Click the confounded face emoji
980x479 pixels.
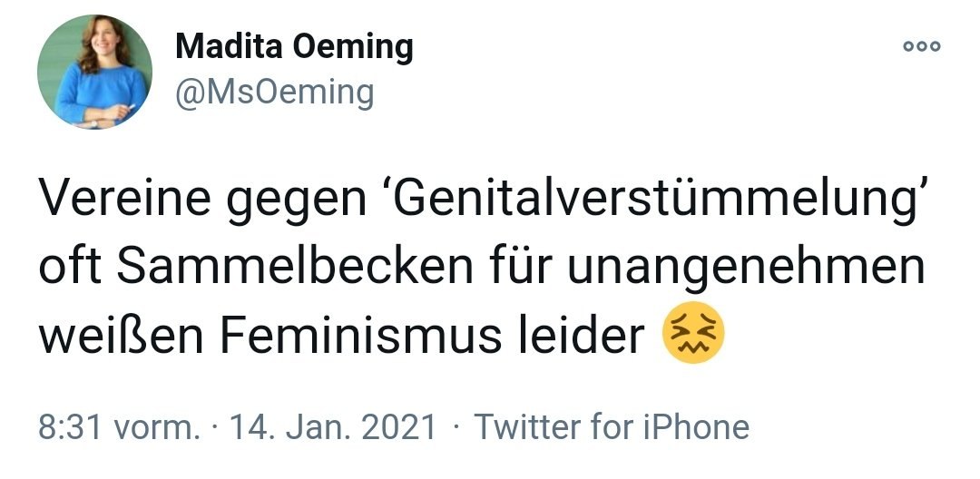point(695,336)
